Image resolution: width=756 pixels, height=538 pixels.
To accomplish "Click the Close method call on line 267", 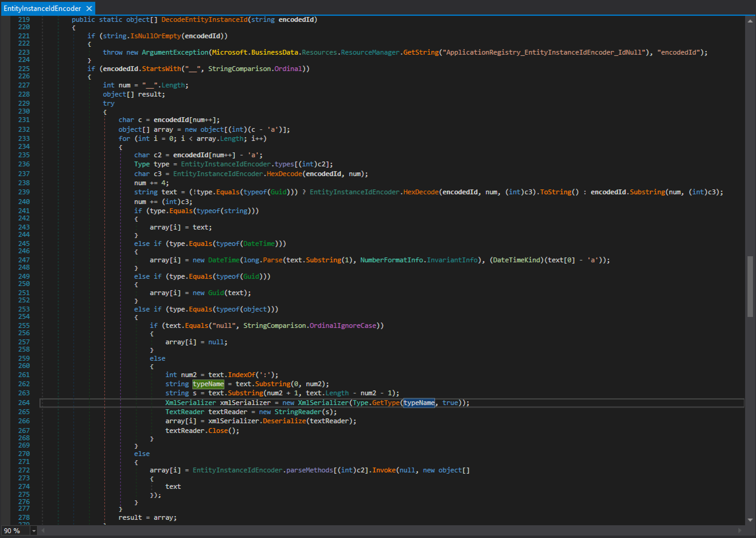I will click(218, 431).
